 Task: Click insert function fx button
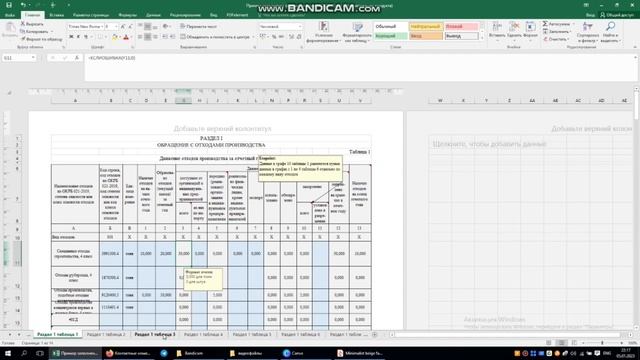(76, 58)
